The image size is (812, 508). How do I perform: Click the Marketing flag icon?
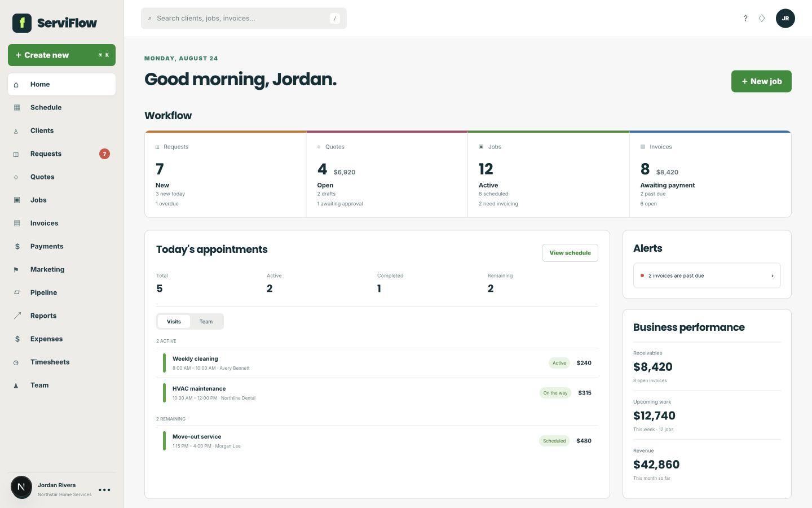pyautogui.click(x=16, y=270)
